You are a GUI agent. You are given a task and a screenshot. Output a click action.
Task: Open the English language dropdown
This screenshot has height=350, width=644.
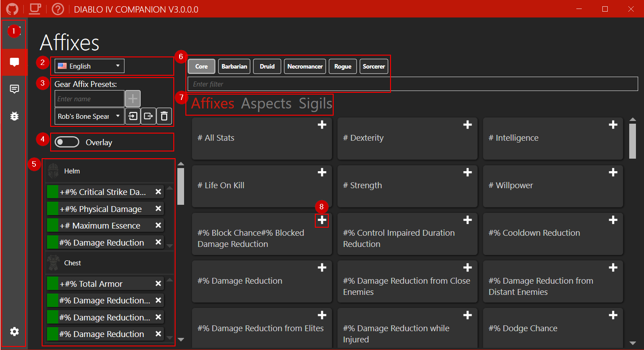click(x=89, y=66)
